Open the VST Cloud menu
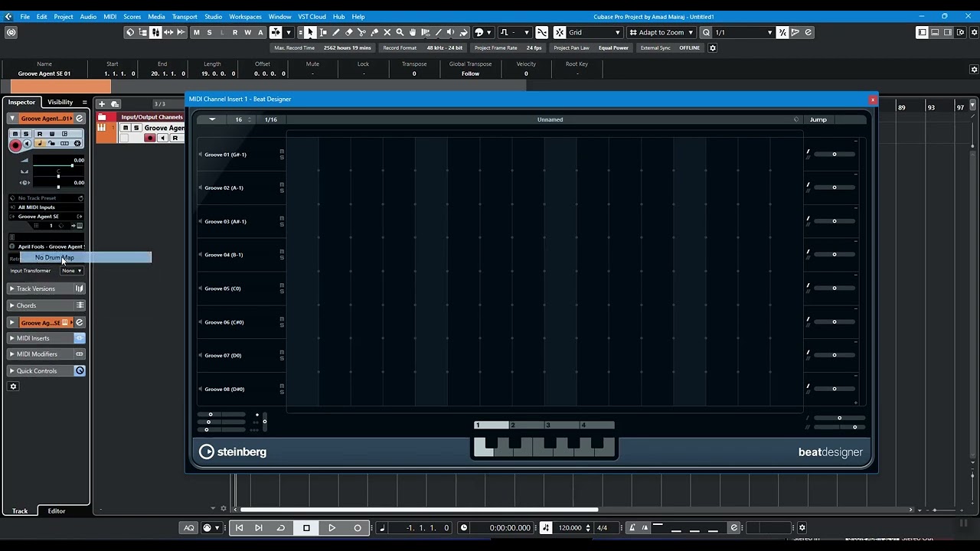This screenshot has width=980, height=551. [x=312, y=16]
